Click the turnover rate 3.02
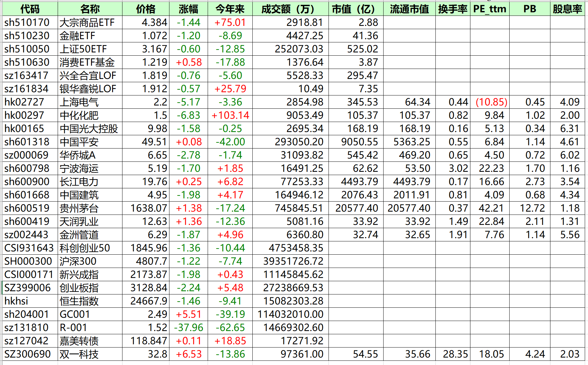Screen dimensions: 588x365 453,168
